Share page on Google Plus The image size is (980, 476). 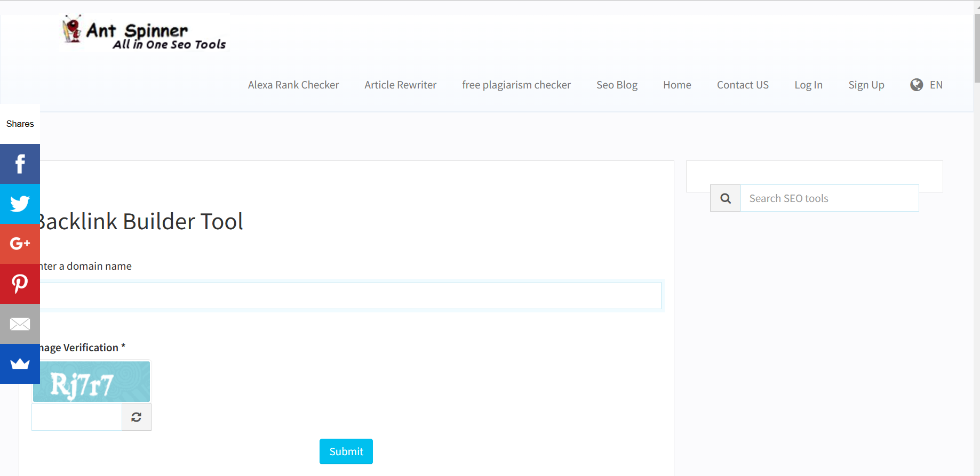pyautogui.click(x=20, y=244)
